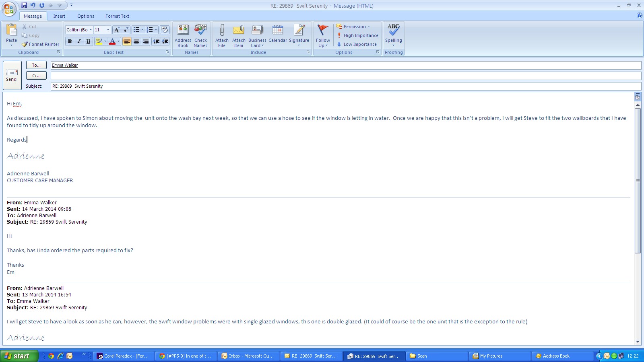Center the paragraph text
644x362 pixels.
point(136,41)
